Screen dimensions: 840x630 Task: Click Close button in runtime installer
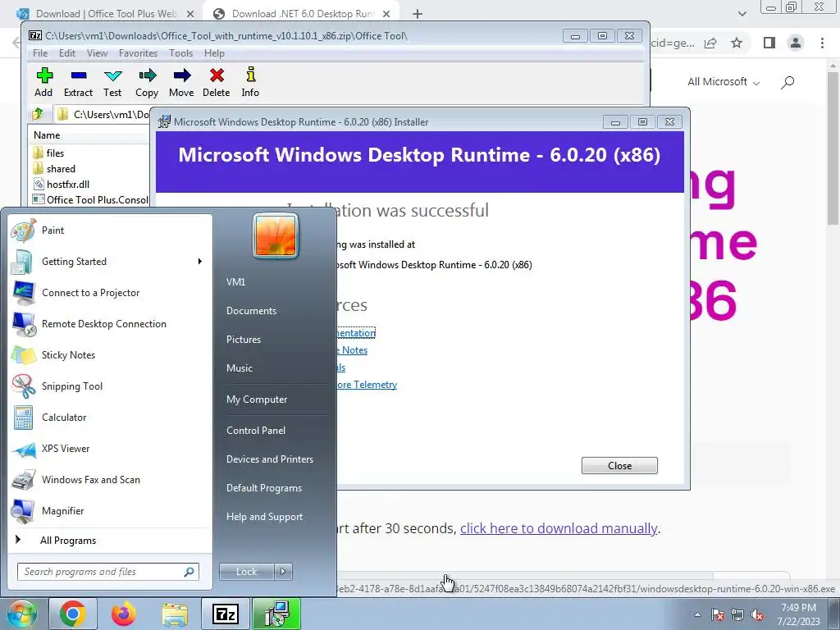click(619, 466)
